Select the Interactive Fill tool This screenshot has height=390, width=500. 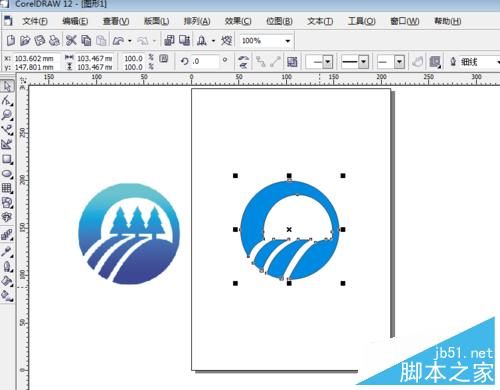point(7,295)
